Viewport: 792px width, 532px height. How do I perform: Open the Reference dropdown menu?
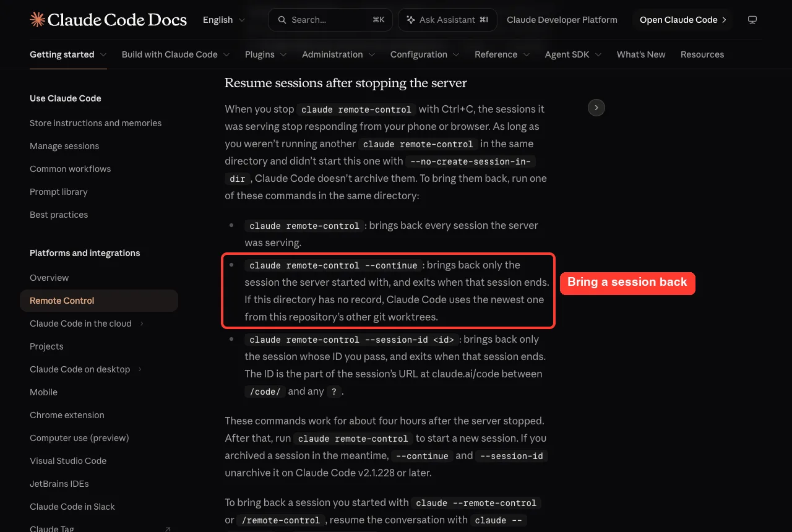(x=502, y=54)
